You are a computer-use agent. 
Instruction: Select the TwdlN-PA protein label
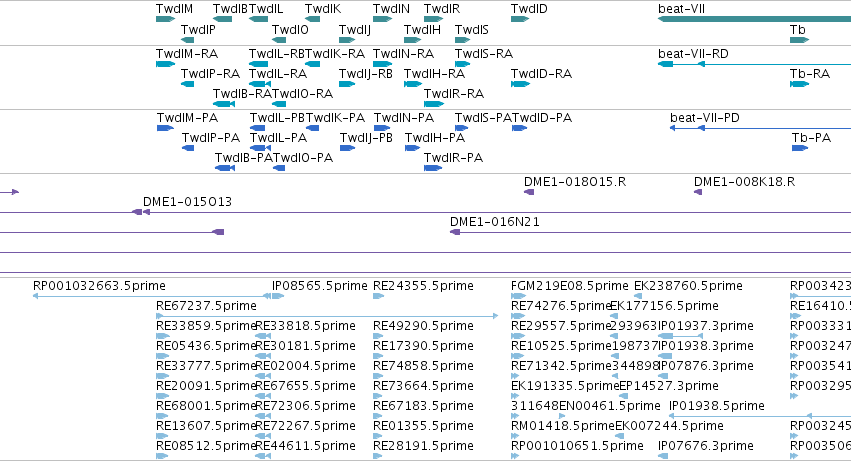tap(404, 118)
